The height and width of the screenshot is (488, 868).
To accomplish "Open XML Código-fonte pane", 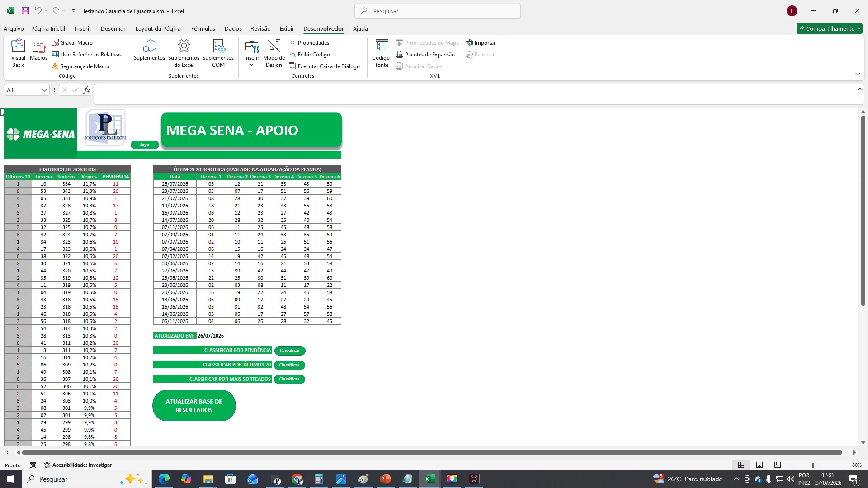I will tap(382, 53).
